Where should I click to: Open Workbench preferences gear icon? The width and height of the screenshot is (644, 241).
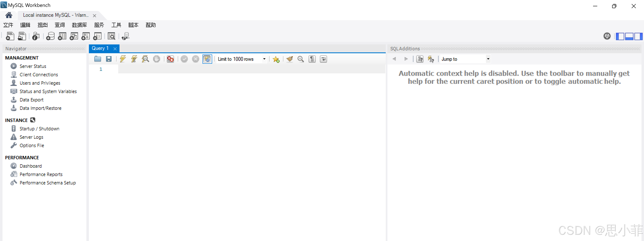[607, 36]
